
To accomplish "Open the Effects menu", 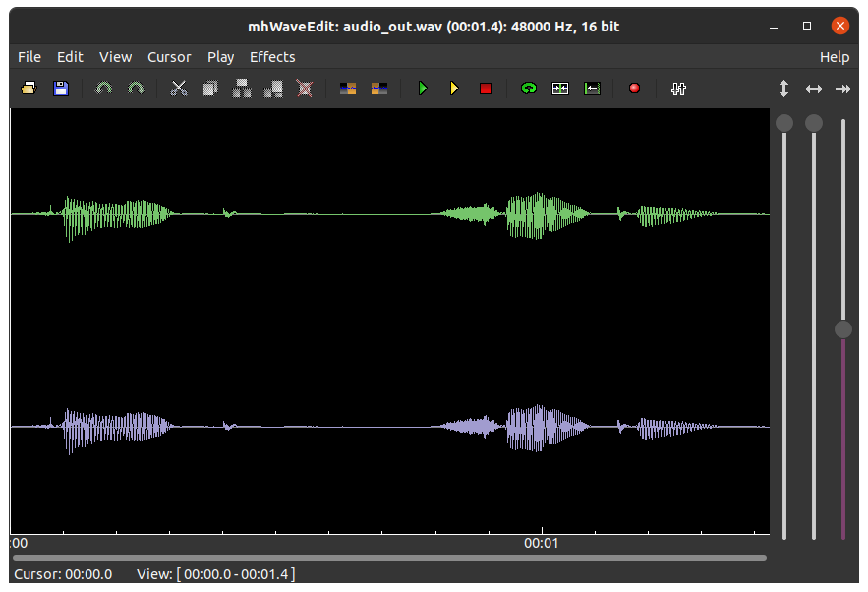I will (272, 57).
